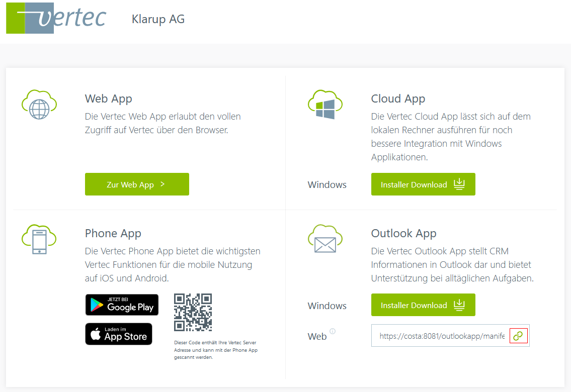Click the Outlook App envelope cloud icon
571x392 pixels.
tap(325, 239)
